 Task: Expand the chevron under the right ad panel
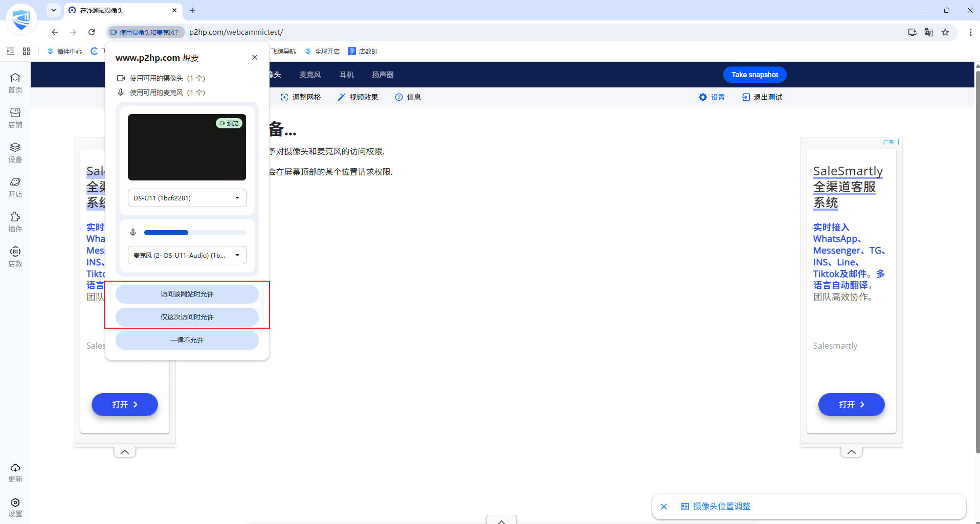[852, 452]
